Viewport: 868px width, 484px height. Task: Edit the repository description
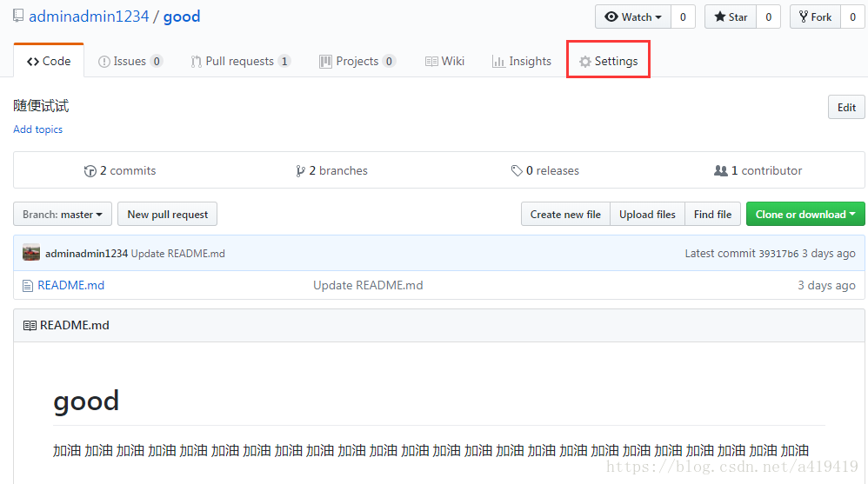click(846, 107)
